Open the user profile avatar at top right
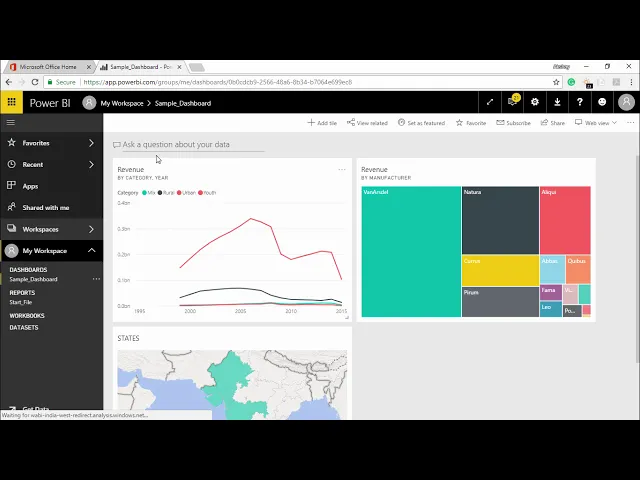This screenshot has height=480, width=640. [x=626, y=102]
